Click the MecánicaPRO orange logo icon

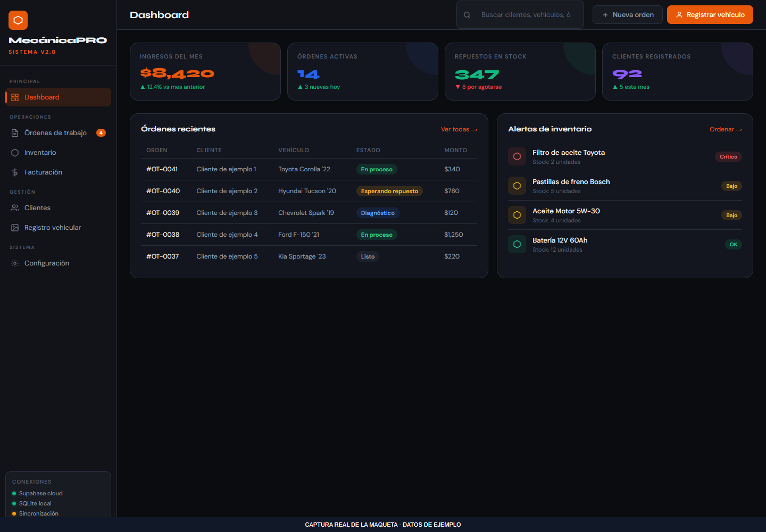pos(18,20)
